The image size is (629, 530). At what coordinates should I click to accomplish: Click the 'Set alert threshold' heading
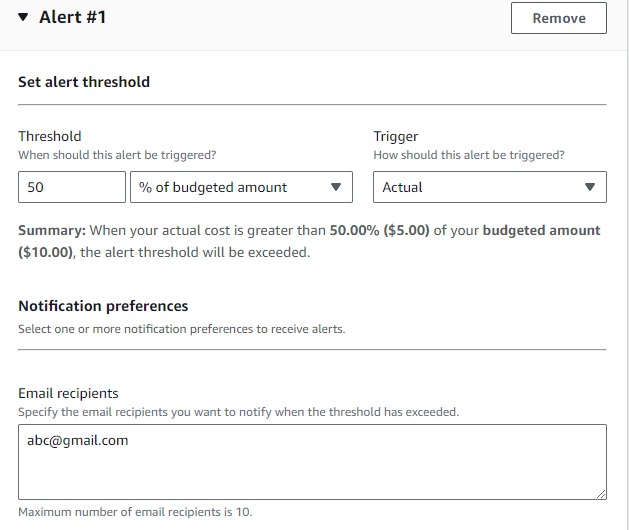pos(84,82)
